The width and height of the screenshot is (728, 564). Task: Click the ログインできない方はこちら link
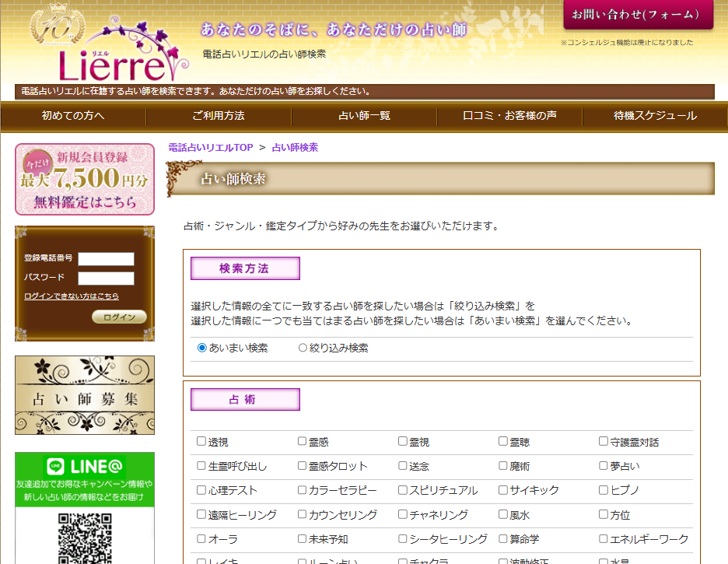click(x=72, y=296)
